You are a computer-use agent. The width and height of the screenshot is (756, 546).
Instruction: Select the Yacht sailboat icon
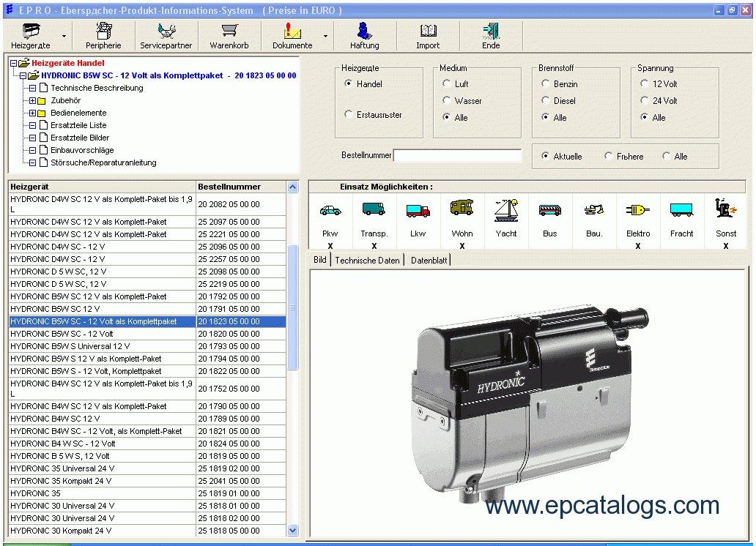point(506,211)
